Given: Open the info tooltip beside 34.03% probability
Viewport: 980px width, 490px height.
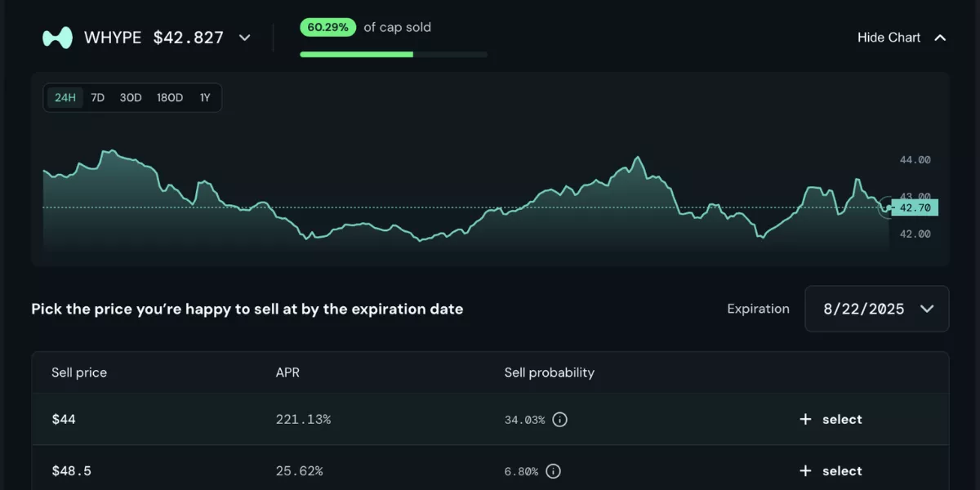Looking at the screenshot, I should [x=559, y=419].
